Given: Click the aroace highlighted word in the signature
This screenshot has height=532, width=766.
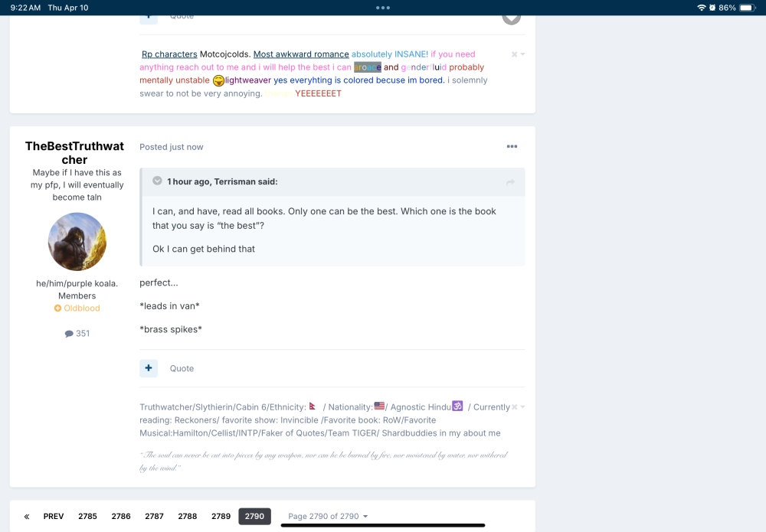Looking at the screenshot, I should (368, 67).
